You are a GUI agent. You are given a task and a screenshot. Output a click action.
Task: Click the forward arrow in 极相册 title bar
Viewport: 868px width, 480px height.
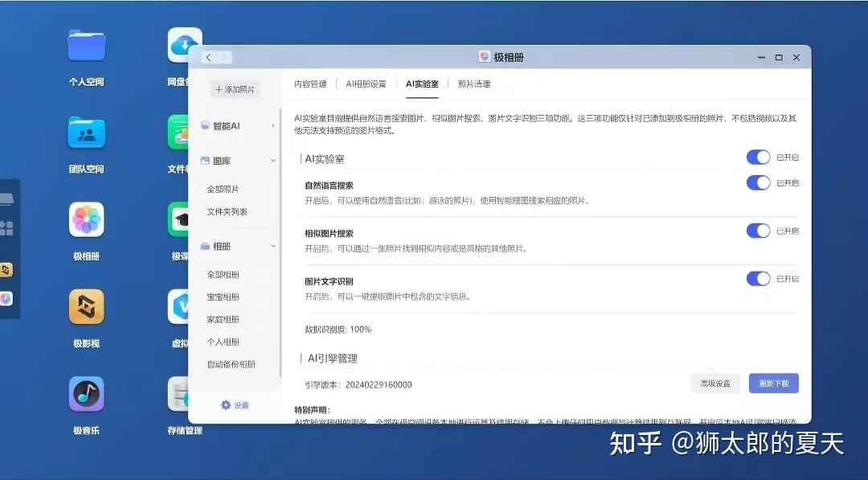224,57
